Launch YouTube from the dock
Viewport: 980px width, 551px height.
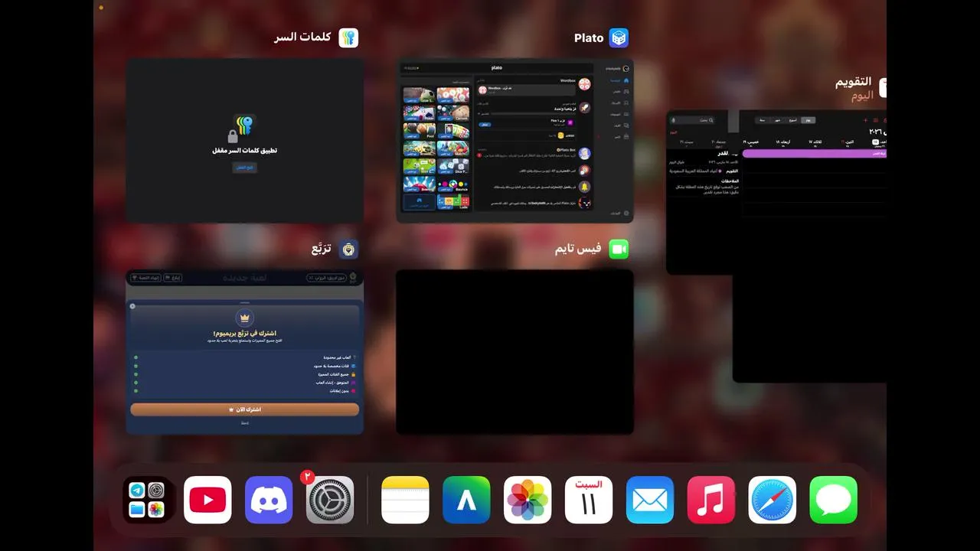pyautogui.click(x=207, y=500)
